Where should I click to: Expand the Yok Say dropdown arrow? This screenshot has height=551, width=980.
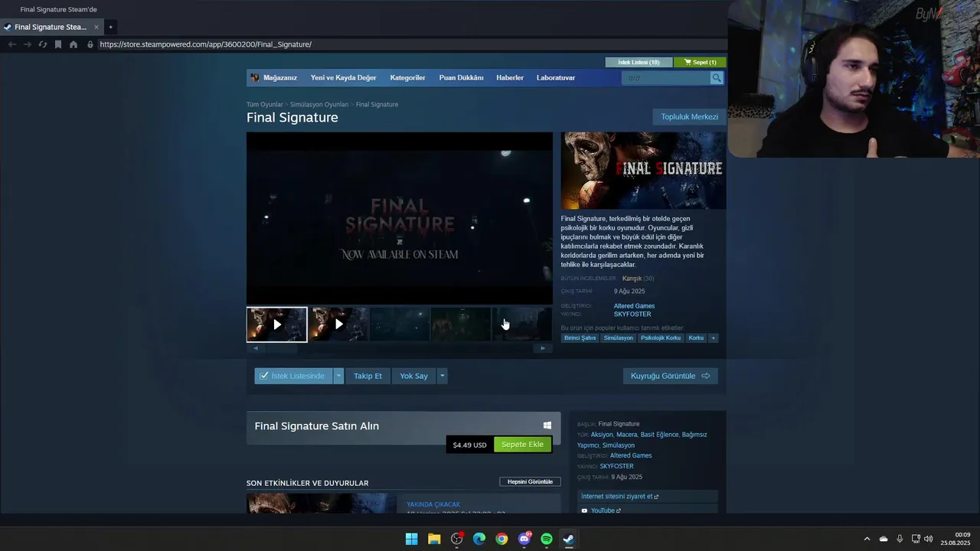(442, 376)
